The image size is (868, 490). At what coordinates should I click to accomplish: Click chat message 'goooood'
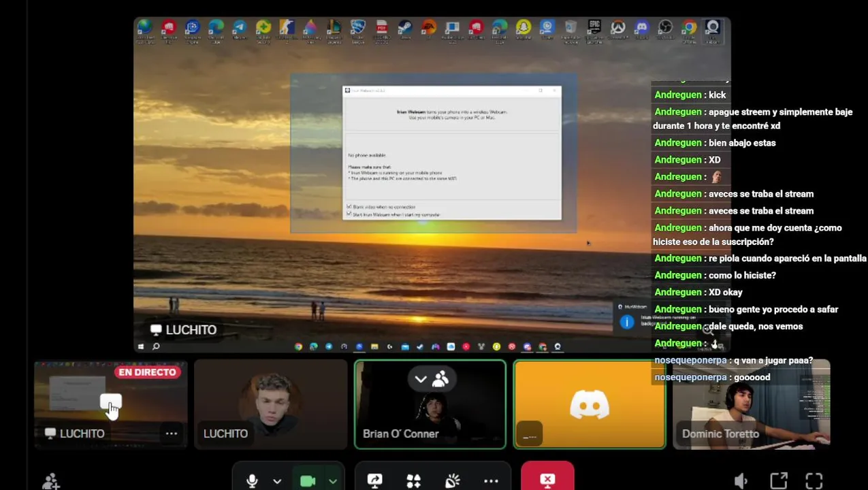(752, 378)
